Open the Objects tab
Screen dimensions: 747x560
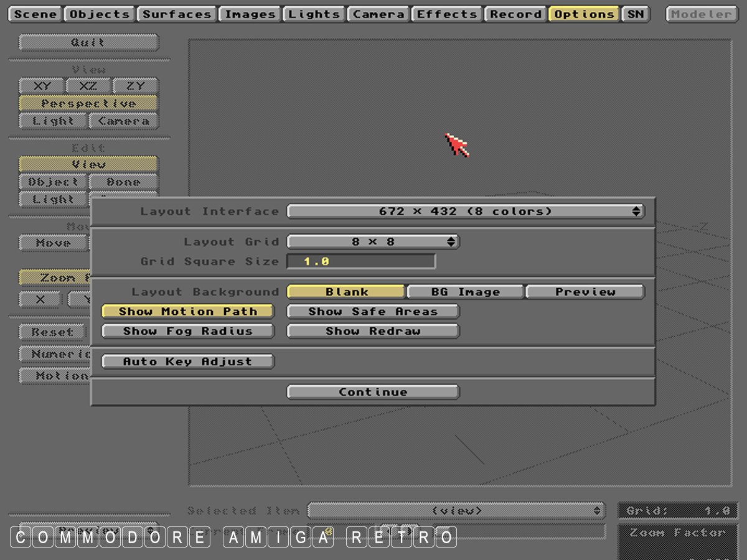tap(100, 14)
